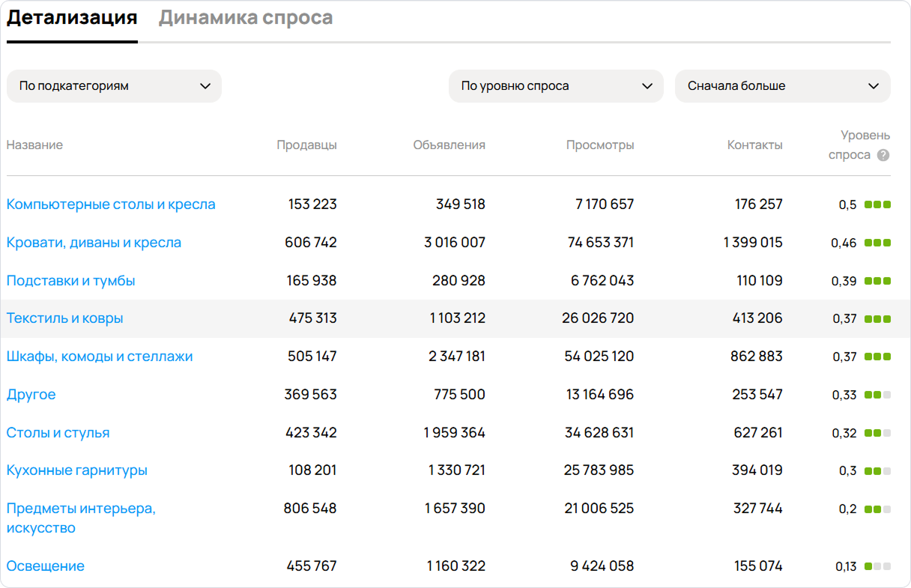Viewport: 911px width, 588px height.
Task: Select the Кухонные гарнитуры subcategory link
Action: 77,470
